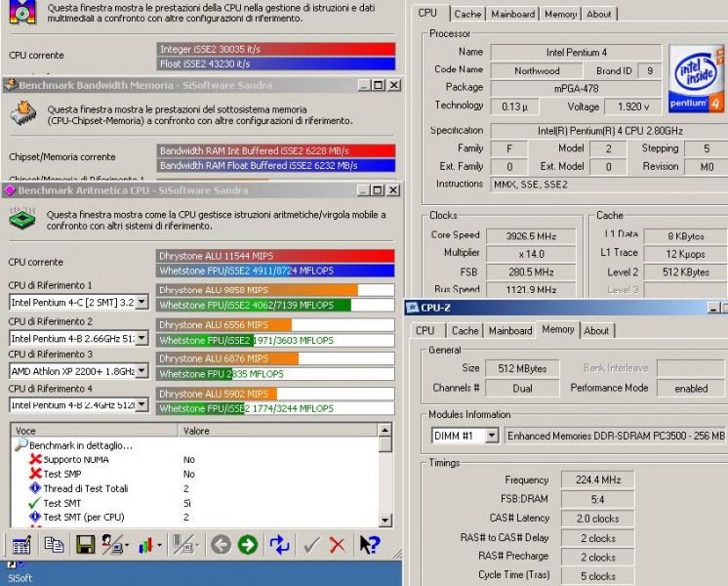This screenshot has width=728, height=586.
Task: Select Cache tab in lower CPU-Z window
Action: (465, 330)
